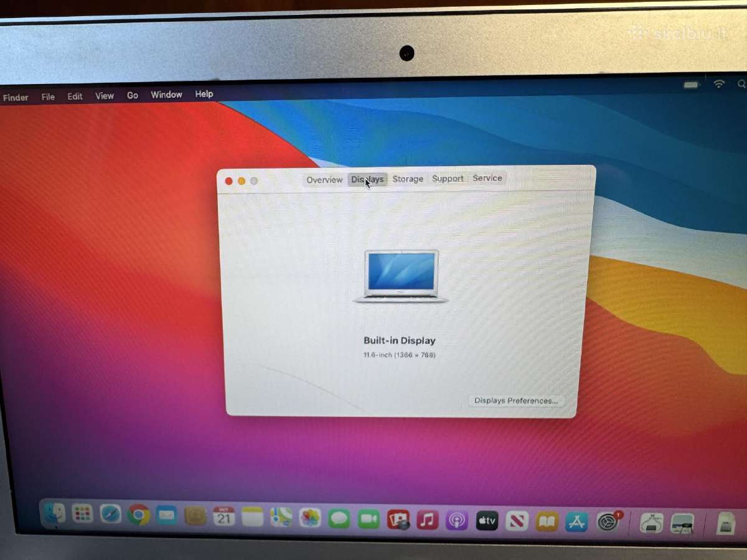Launch Google Chrome from the Dock
This screenshot has width=747, height=560.
[138, 515]
